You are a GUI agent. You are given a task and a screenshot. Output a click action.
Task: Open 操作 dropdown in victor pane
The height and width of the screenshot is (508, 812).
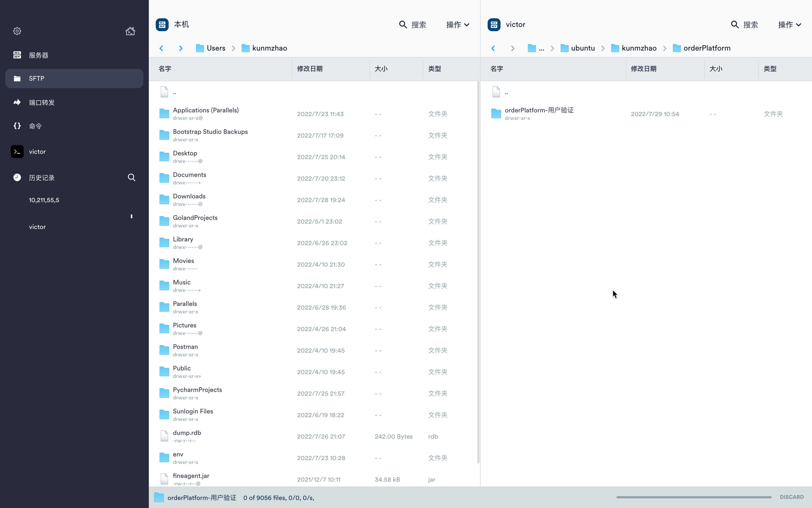[x=789, y=24]
